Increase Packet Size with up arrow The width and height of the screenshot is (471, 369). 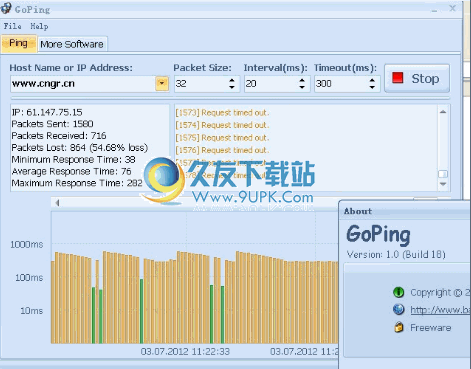[232, 80]
